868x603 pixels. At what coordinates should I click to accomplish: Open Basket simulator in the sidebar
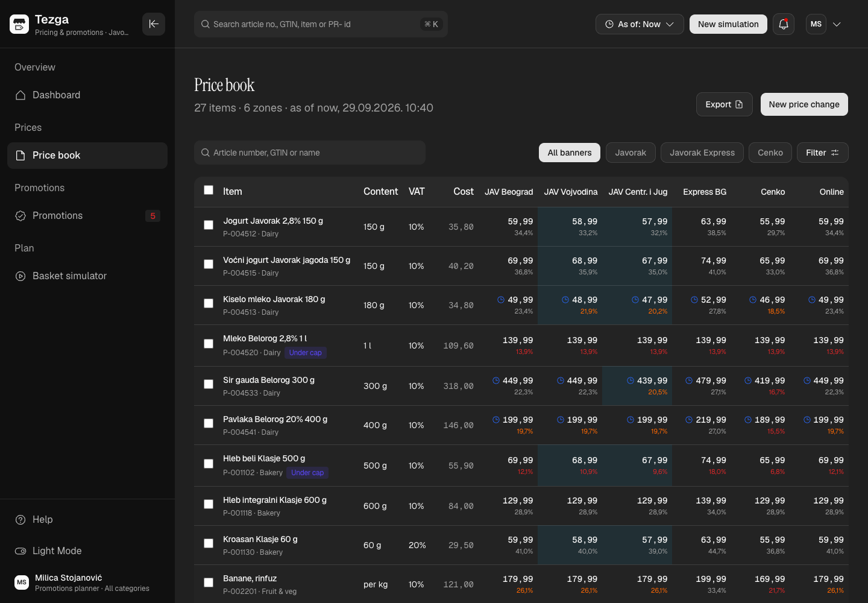[87, 276]
